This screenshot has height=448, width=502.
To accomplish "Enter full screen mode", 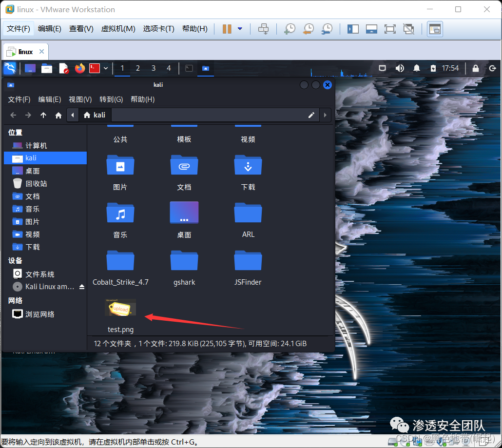I will 390,29.
